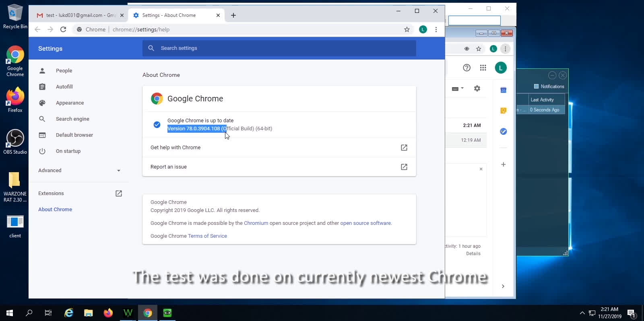Show hidden system tray icons

[x=582, y=313]
